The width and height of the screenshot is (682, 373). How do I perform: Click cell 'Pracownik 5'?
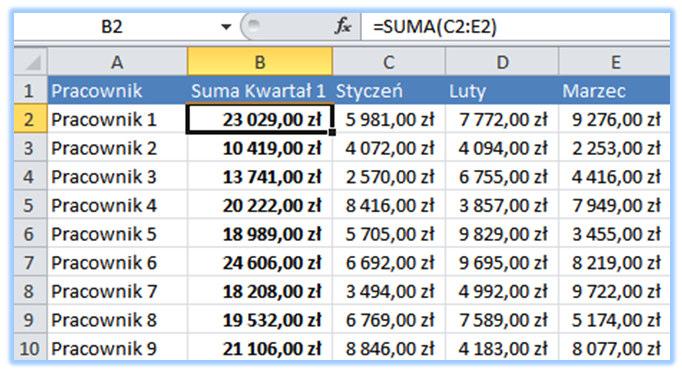click(117, 233)
